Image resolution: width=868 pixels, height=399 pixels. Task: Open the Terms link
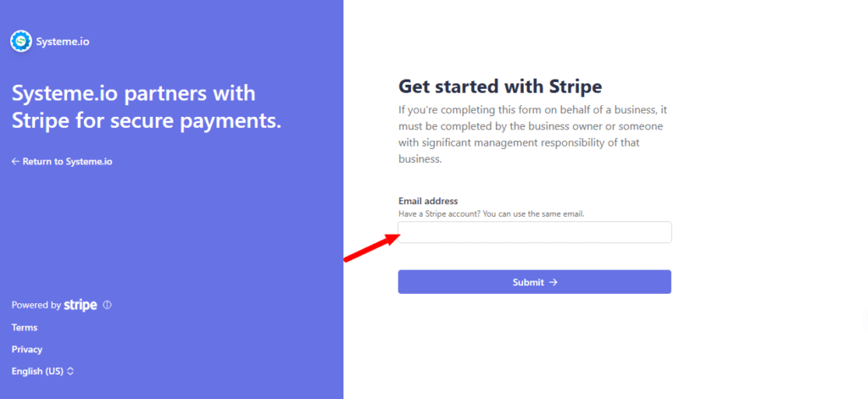pyautogui.click(x=25, y=328)
